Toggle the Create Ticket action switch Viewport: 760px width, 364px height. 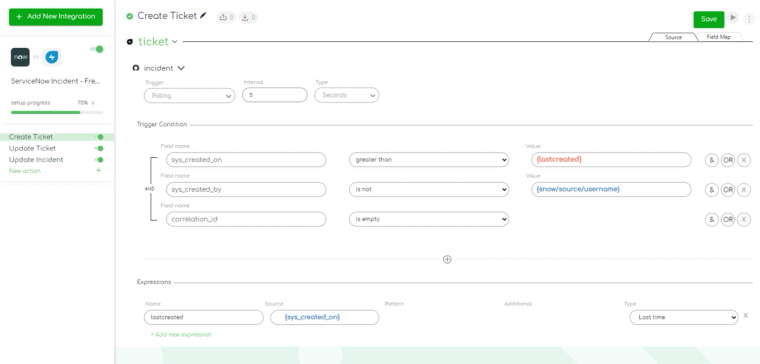99,137
